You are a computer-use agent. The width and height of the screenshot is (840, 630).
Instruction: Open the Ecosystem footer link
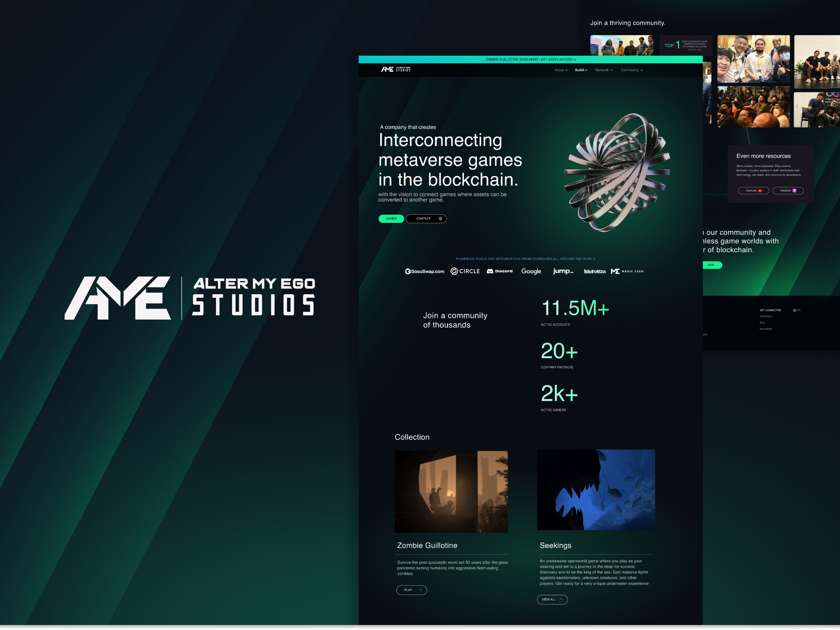tap(766, 316)
